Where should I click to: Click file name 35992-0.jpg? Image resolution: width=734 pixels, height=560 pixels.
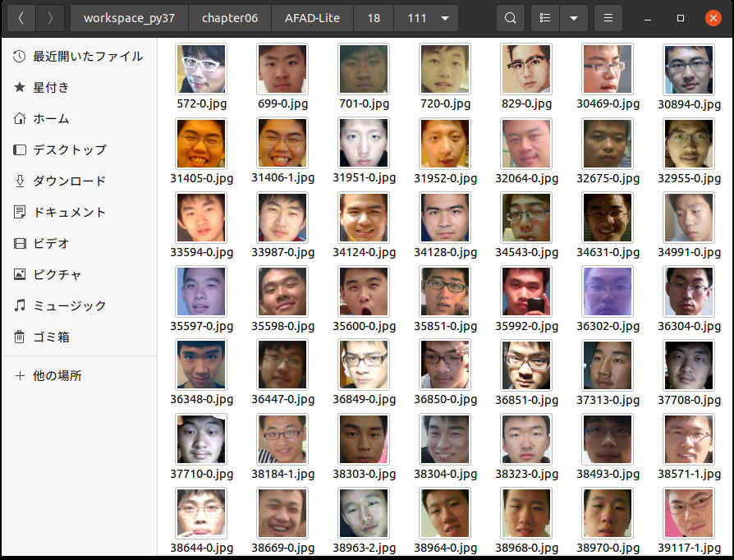(526, 326)
